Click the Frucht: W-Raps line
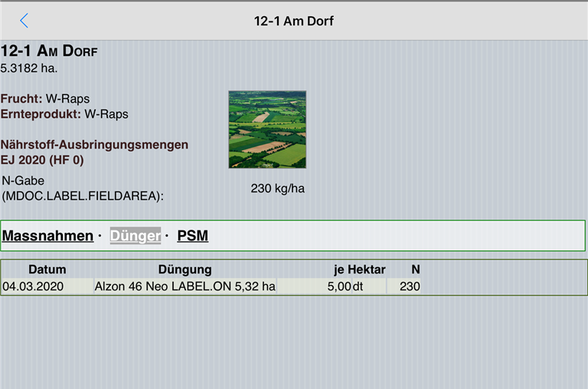Viewport: 588px width, 389px height. tap(45, 99)
